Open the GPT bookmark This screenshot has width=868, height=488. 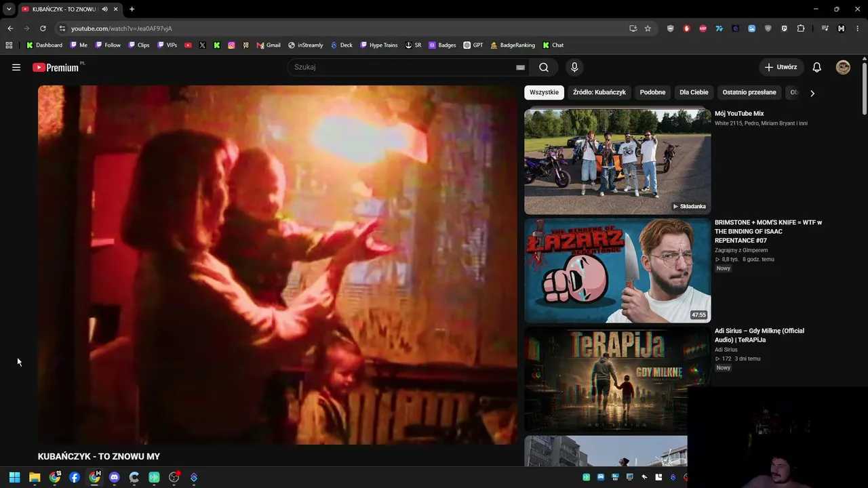[x=473, y=45]
